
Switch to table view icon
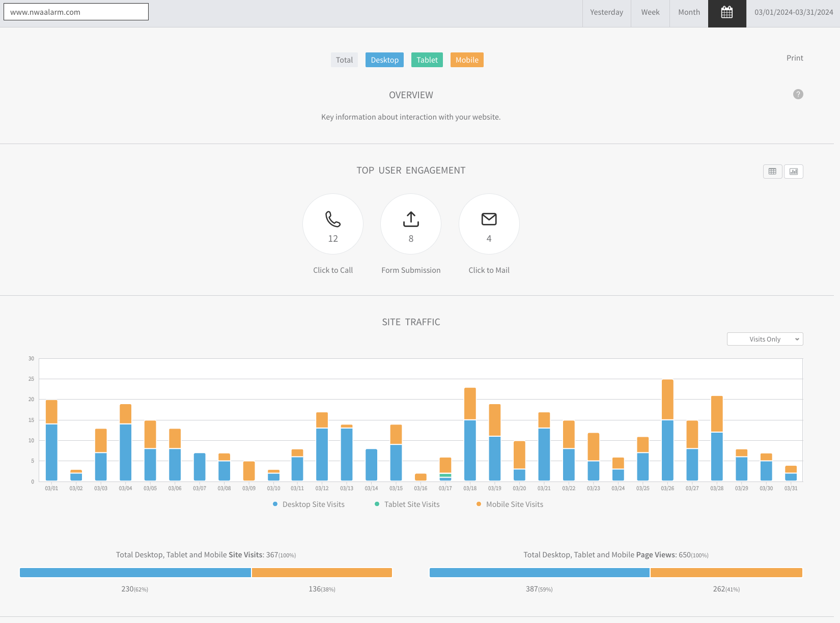[772, 172]
